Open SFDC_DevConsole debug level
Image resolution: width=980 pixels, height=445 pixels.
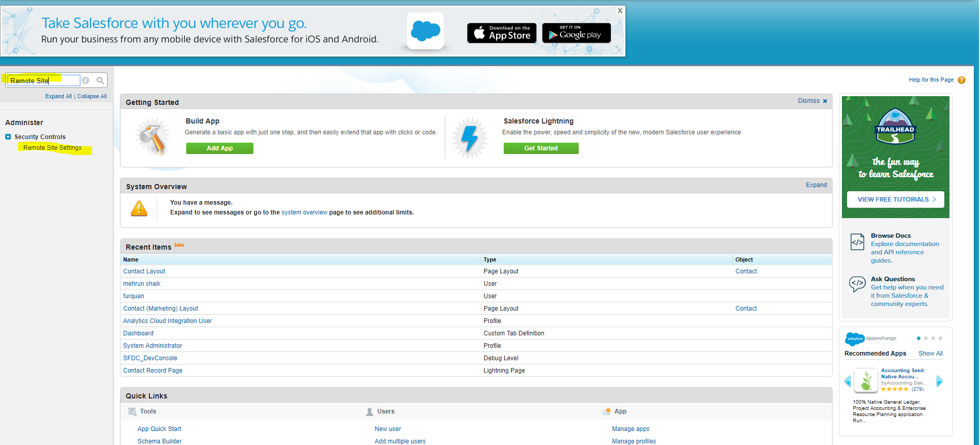150,358
